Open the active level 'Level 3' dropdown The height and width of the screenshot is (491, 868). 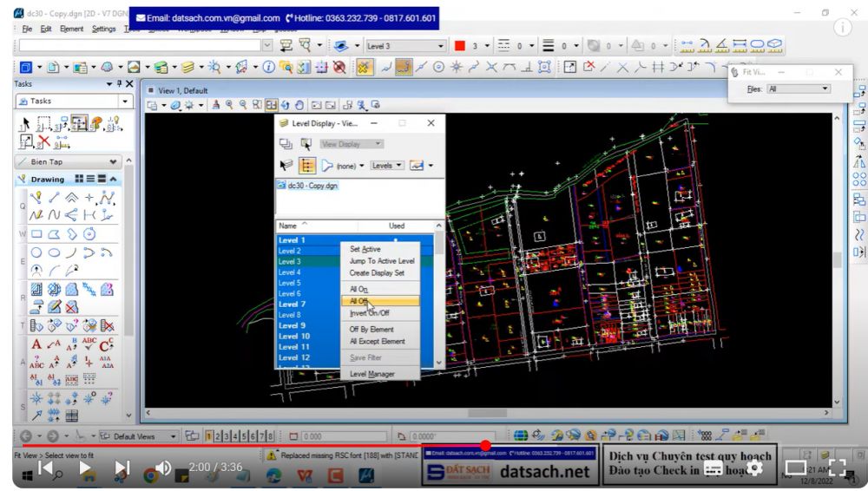pos(441,46)
